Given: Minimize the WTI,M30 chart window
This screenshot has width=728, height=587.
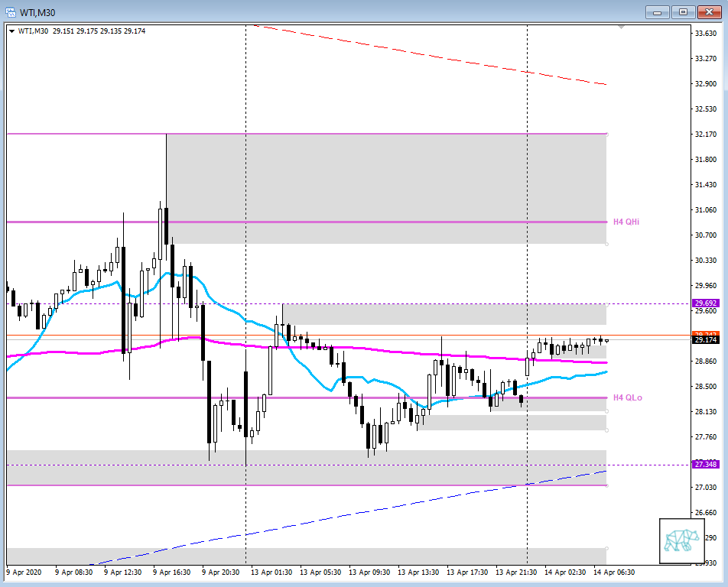Looking at the screenshot, I should 657,12.
